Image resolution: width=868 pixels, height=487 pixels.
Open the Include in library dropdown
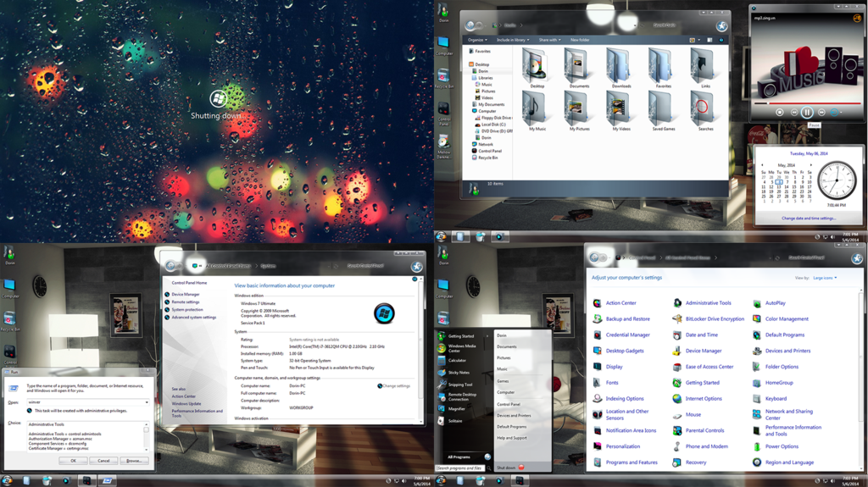[513, 40]
